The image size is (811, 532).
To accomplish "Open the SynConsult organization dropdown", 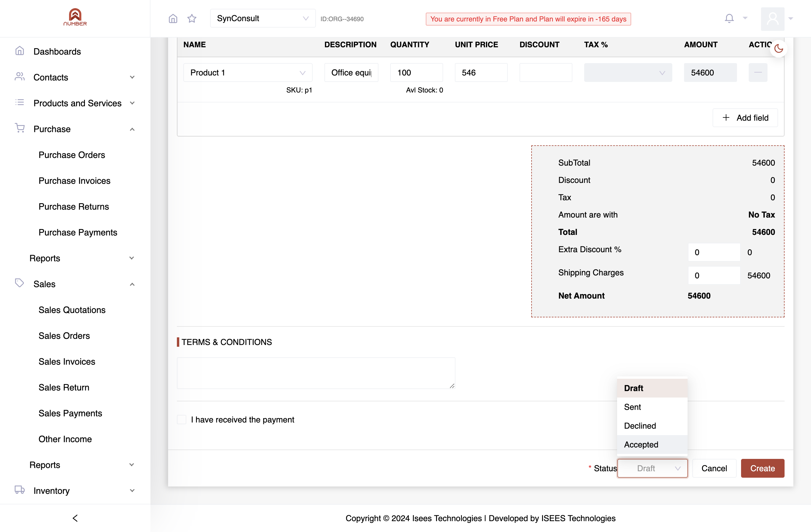I will point(263,18).
